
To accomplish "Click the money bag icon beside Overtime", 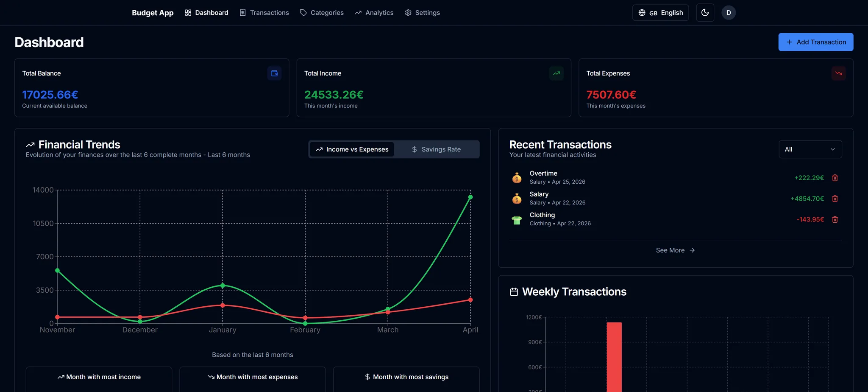I will point(517,178).
